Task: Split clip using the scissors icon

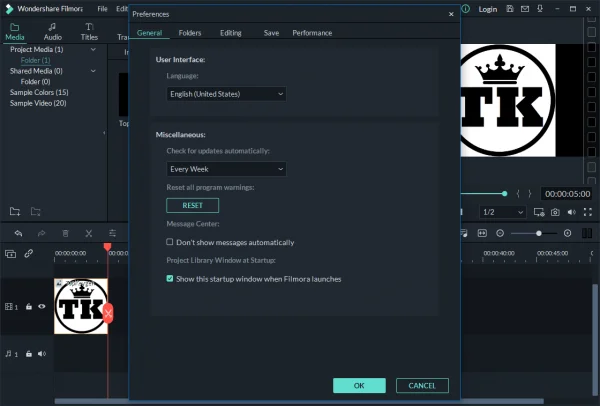Action: click(x=89, y=233)
